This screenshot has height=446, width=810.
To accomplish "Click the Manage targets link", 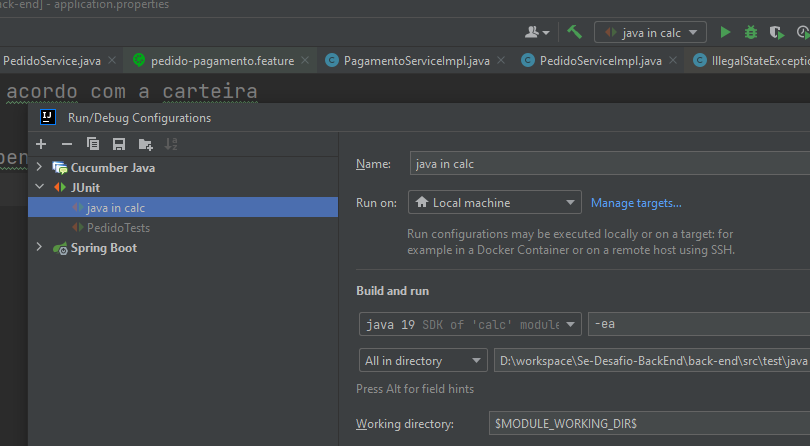I will tap(636, 203).
